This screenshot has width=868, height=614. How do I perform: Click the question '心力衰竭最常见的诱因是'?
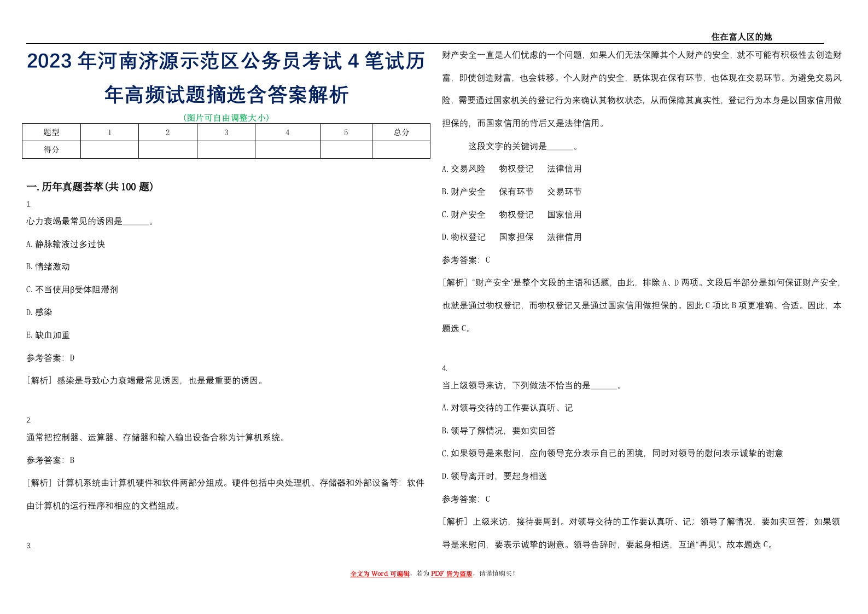90,222
